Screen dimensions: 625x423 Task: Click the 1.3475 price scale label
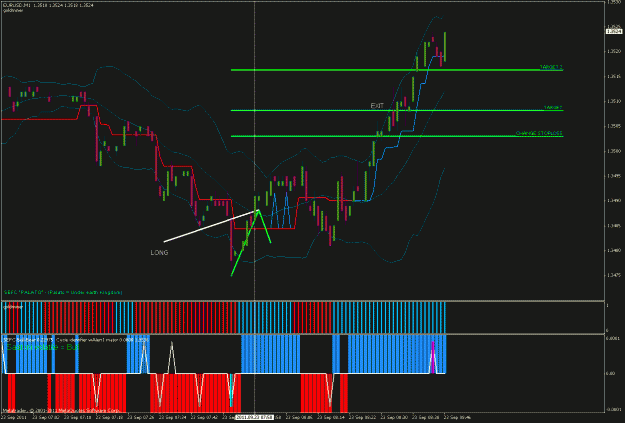click(613, 275)
